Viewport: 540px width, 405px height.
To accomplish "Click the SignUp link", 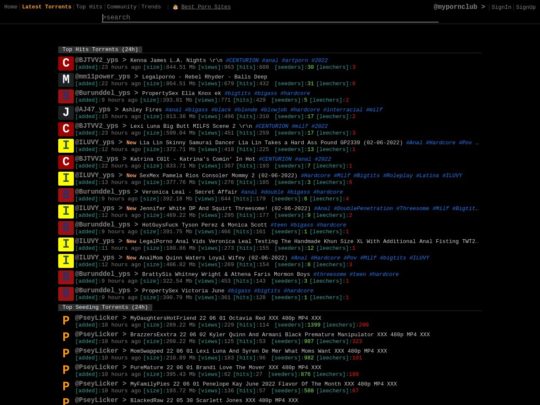I will [x=526, y=7].
